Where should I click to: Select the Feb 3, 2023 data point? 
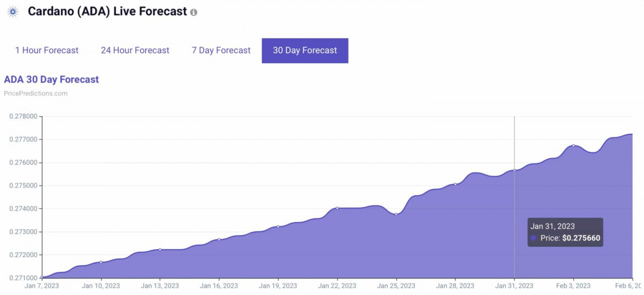tap(573, 145)
